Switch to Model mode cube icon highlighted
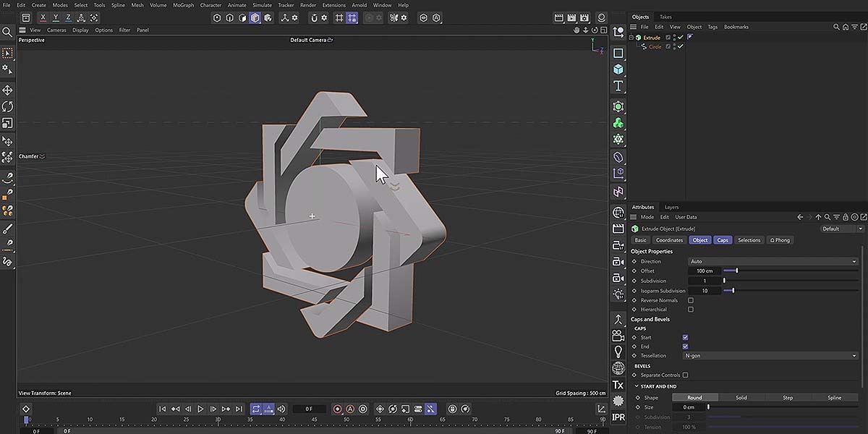The image size is (868, 434). pyautogui.click(x=255, y=17)
